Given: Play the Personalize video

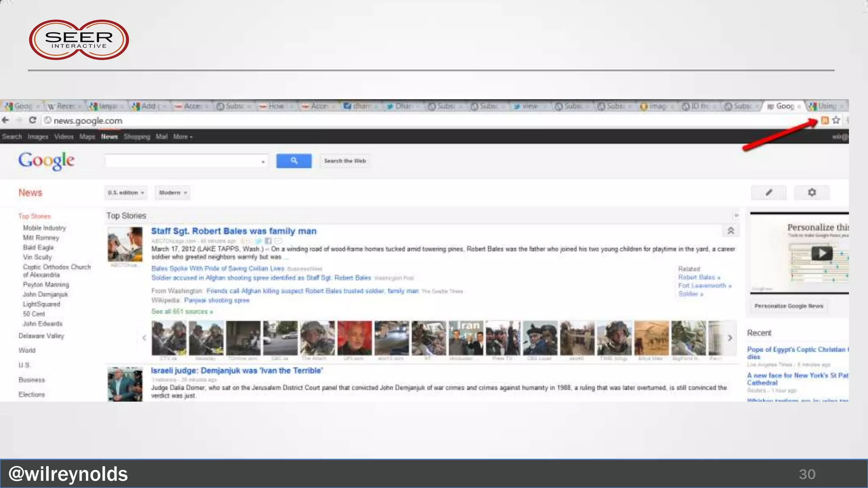Looking at the screenshot, I should click(821, 253).
